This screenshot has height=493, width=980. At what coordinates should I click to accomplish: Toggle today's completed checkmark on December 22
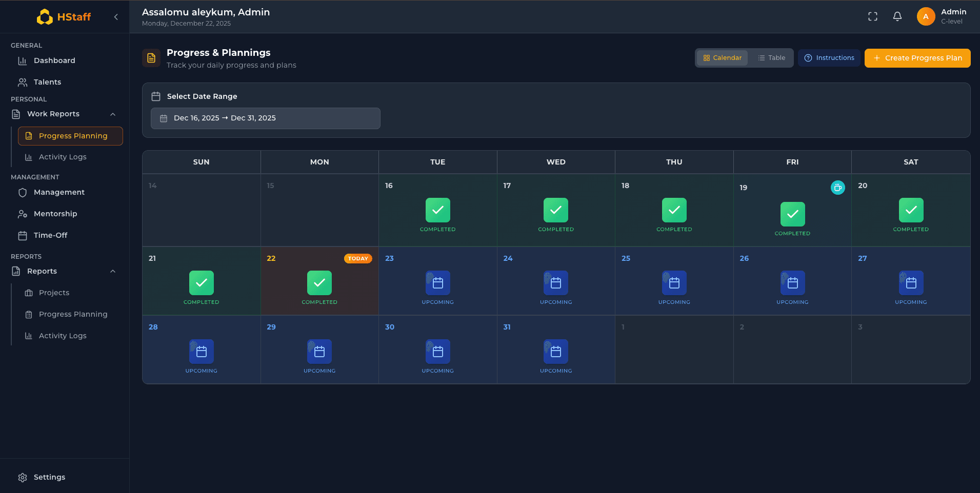(319, 283)
